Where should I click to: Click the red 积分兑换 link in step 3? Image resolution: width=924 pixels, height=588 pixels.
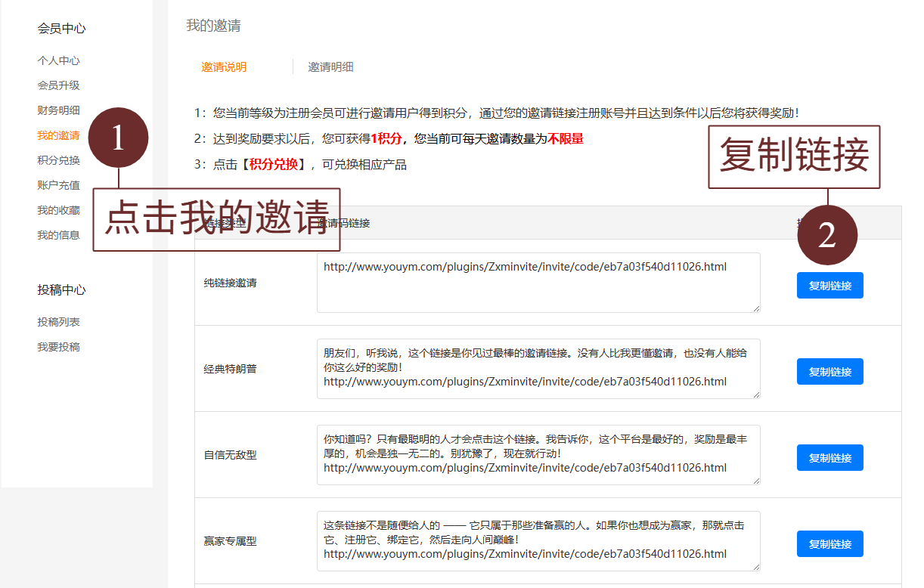click(274, 165)
